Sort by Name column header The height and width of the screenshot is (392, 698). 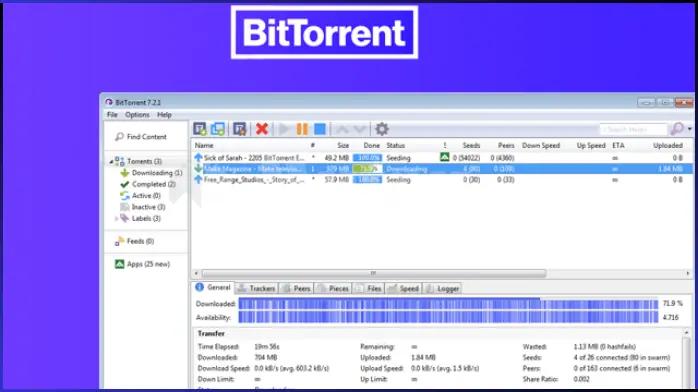(204, 145)
